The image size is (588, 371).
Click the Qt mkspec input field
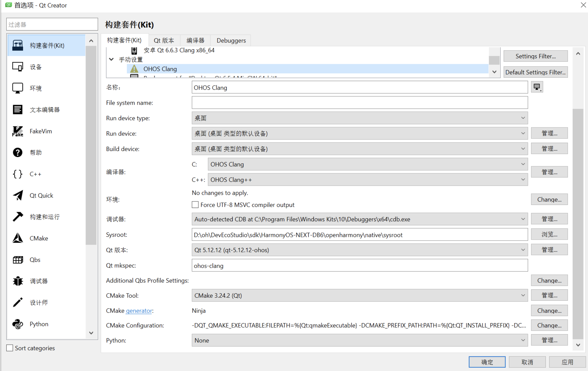(x=359, y=266)
